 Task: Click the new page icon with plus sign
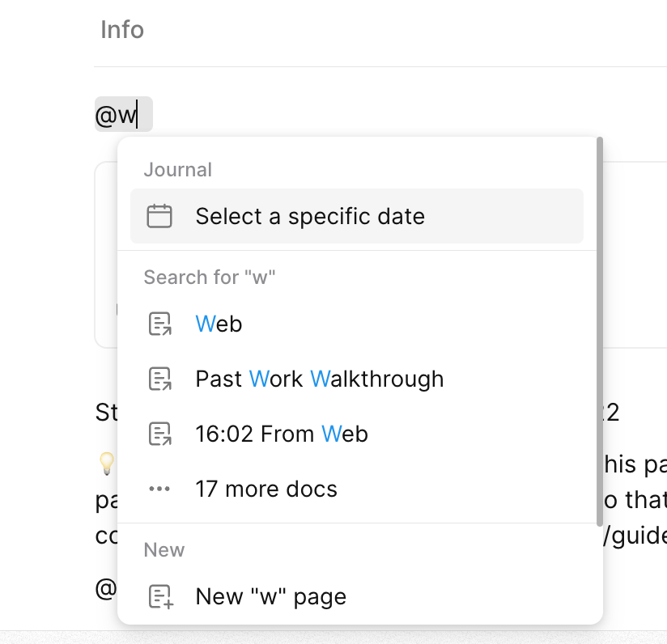click(159, 597)
